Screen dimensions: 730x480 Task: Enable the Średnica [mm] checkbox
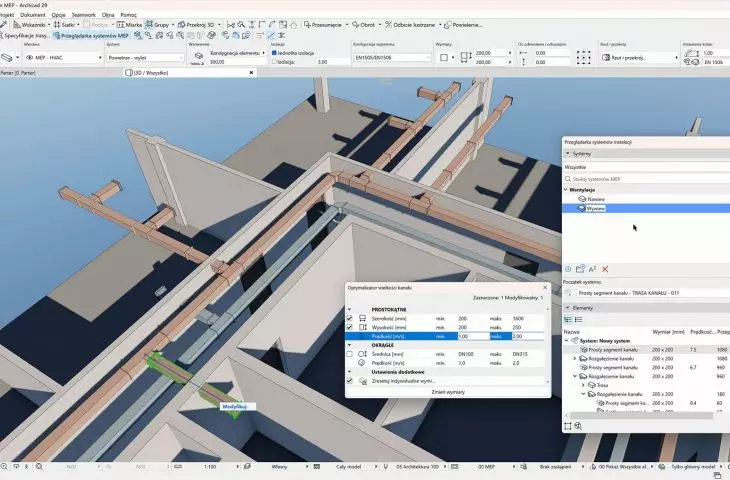pyautogui.click(x=350, y=354)
